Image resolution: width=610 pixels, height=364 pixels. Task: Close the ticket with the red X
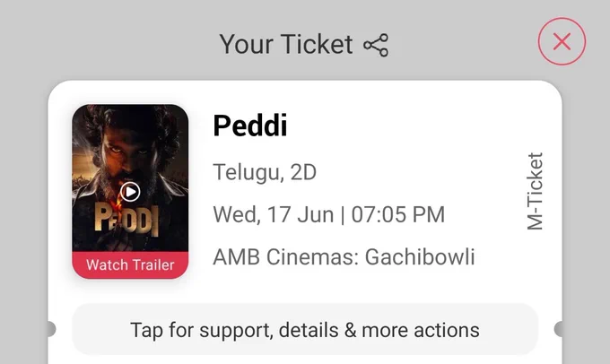[x=562, y=41]
